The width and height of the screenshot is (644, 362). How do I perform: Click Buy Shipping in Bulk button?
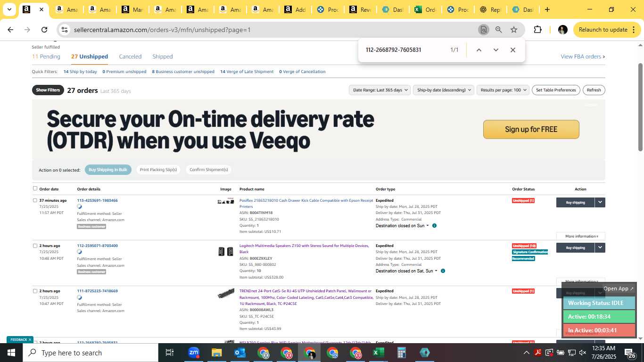[108, 170]
